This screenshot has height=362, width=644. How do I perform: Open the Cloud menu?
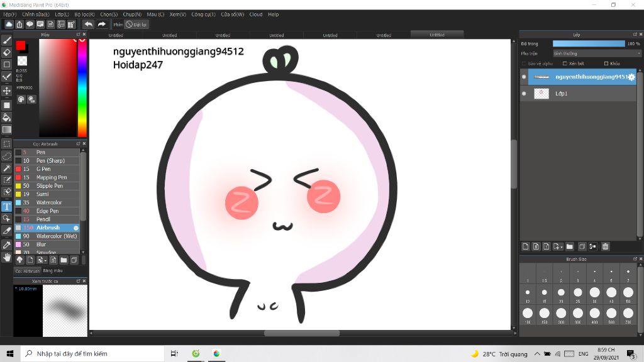click(256, 14)
